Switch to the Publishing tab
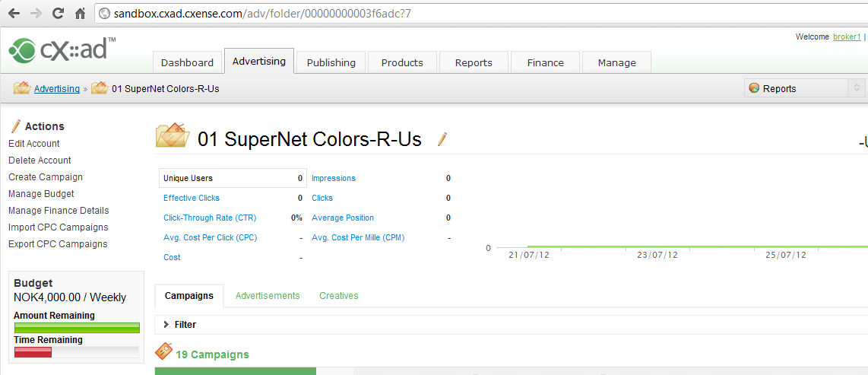Viewport: 868px width, 375px height. [x=331, y=62]
